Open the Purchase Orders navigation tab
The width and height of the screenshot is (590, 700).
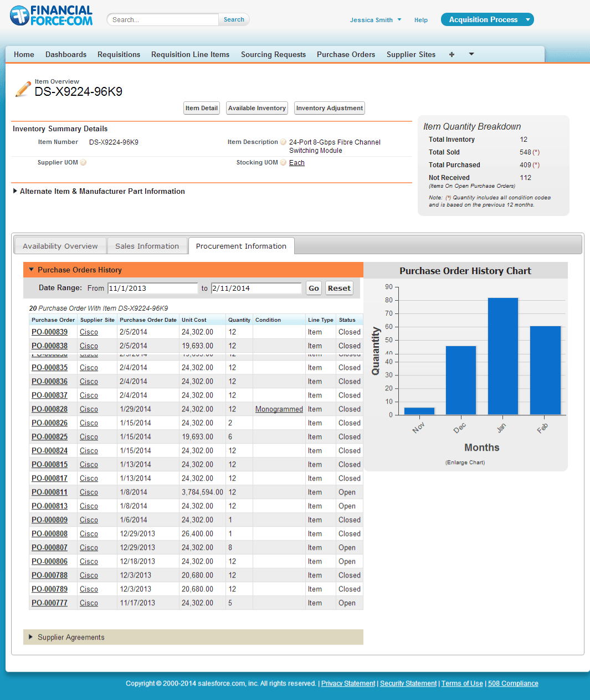click(346, 54)
